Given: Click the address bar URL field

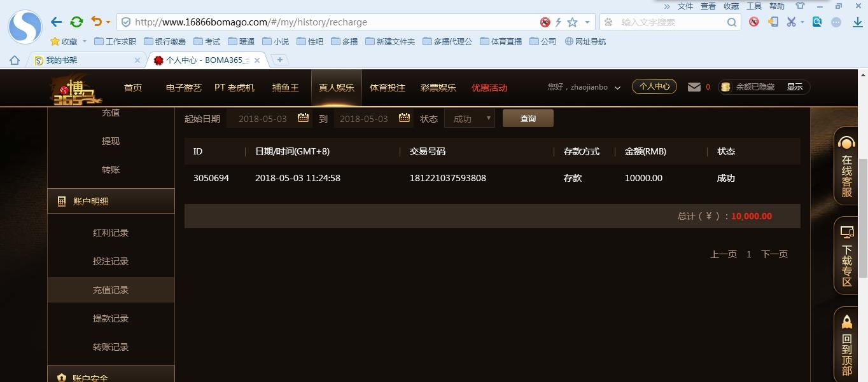Looking at the screenshot, I should click(331, 22).
